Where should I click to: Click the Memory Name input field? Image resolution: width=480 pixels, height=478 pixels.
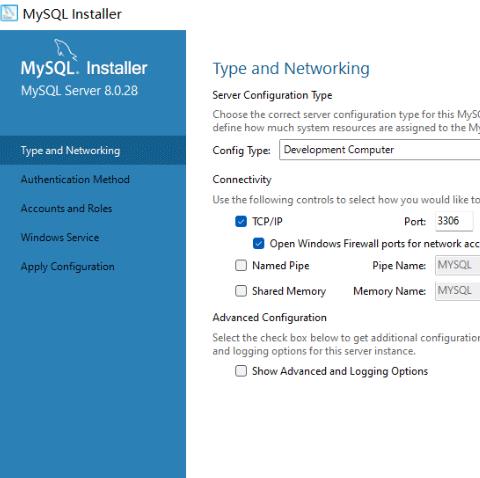tap(457, 291)
